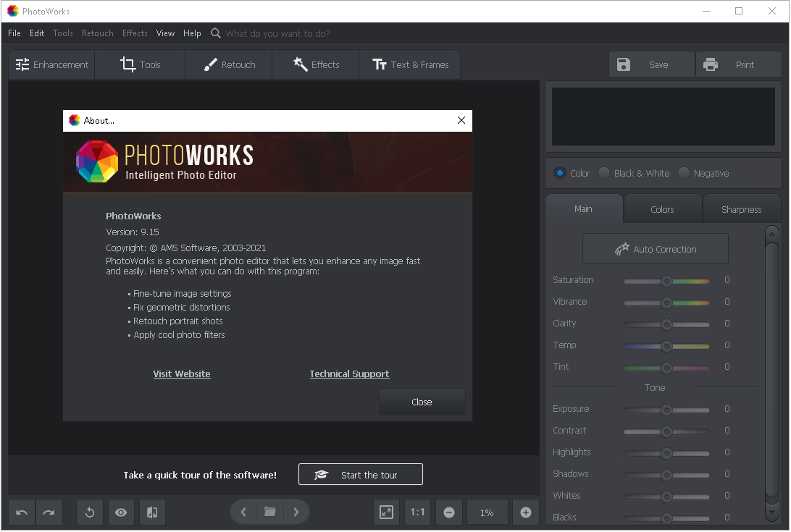Click the Highlights slider handle
The height and width of the screenshot is (532, 791).
pyautogui.click(x=666, y=453)
